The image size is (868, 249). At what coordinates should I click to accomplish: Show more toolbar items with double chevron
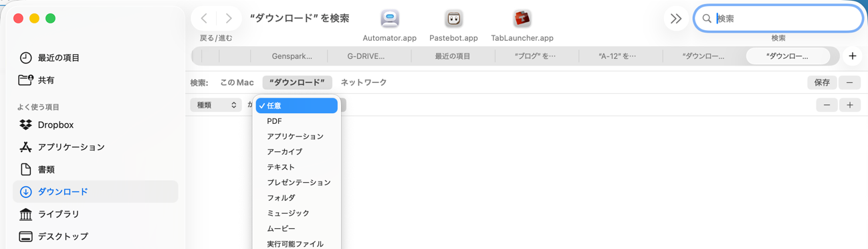(x=676, y=19)
